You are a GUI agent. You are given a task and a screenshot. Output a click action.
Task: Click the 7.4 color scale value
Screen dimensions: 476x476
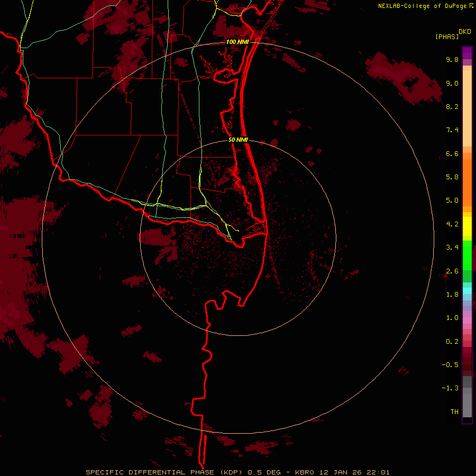tap(452, 130)
